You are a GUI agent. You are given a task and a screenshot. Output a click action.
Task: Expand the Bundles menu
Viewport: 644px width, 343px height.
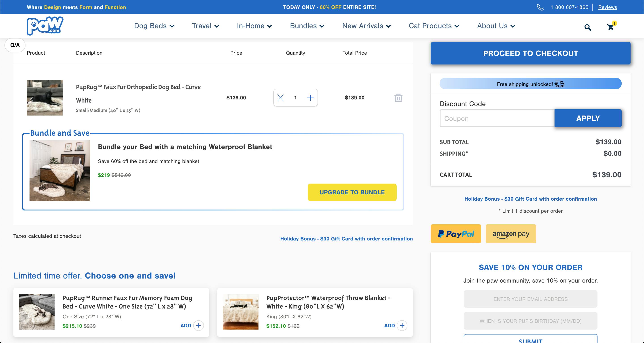click(307, 26)
